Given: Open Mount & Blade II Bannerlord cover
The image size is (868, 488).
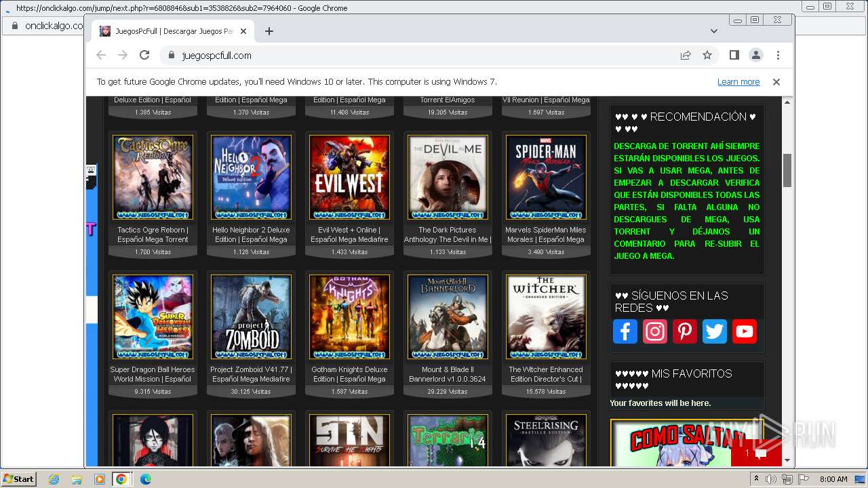Looking at the screenshot, I should 448,317.
